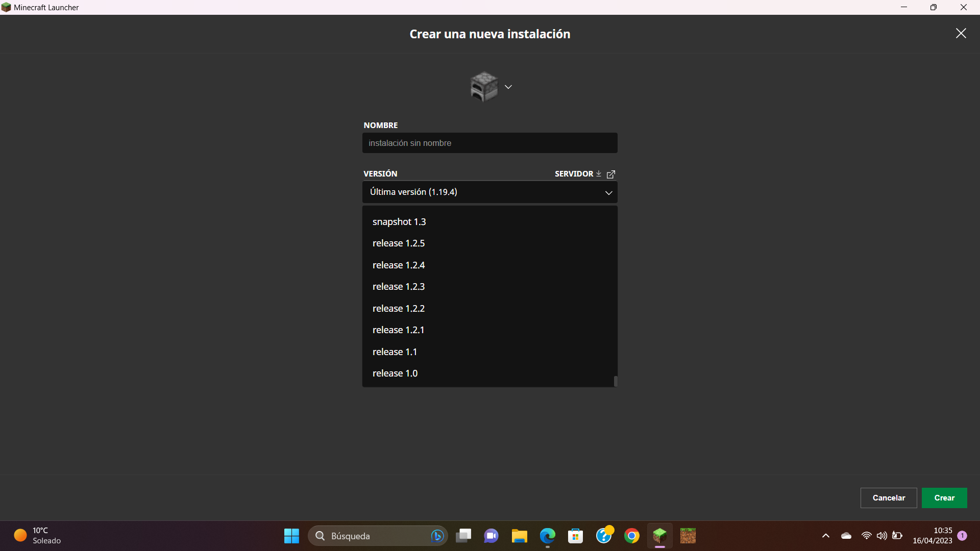Open File Explorer in the taskbar
The image size is (980, 551).
pos(519,536)
